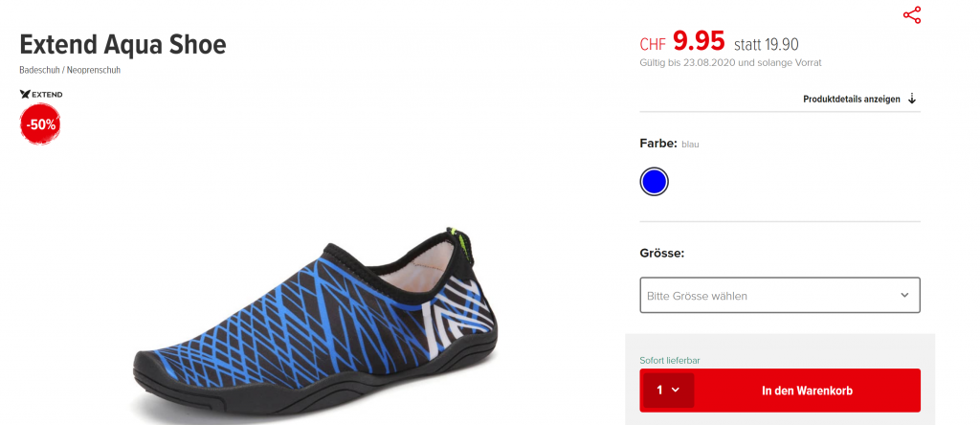
Task: Click the Extend brand logo
Action: point(41,95)
